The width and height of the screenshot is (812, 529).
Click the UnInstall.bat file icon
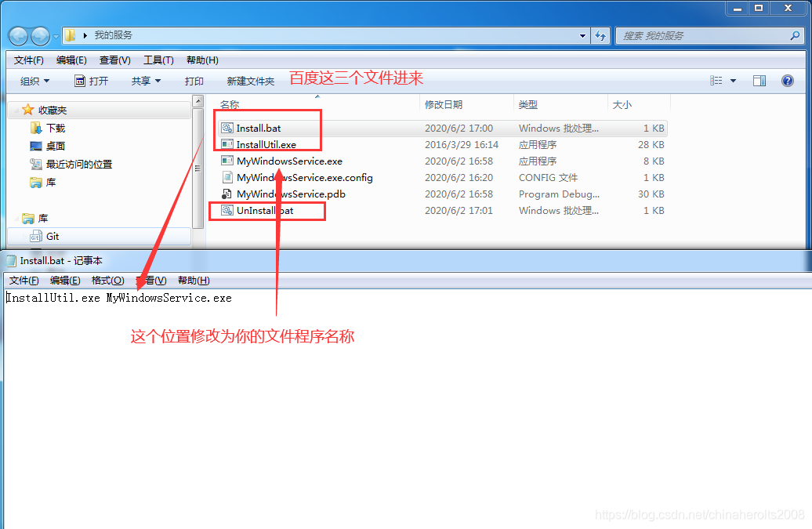pyautogui.click(x=227, y=211)
